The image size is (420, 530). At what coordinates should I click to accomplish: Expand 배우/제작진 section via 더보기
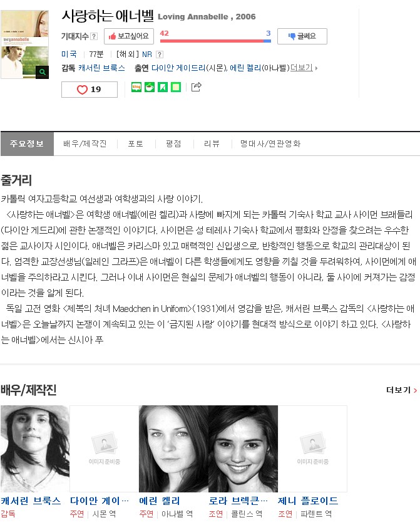[x=401, y=390]
